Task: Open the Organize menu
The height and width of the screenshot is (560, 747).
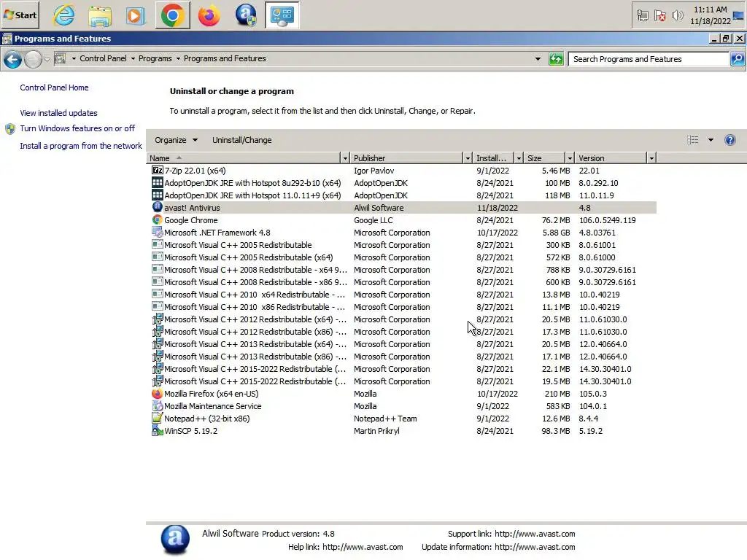Action: [x=176, y=140]
